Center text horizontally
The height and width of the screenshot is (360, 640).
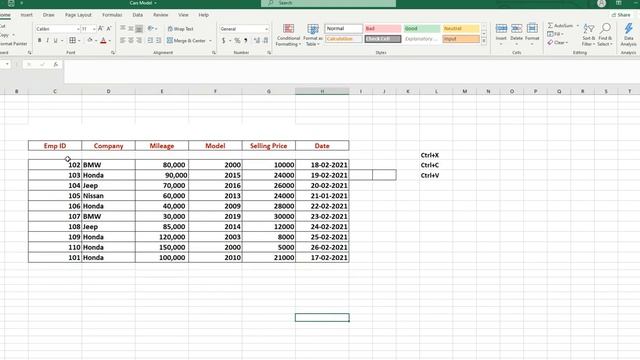tap(131, 40)
